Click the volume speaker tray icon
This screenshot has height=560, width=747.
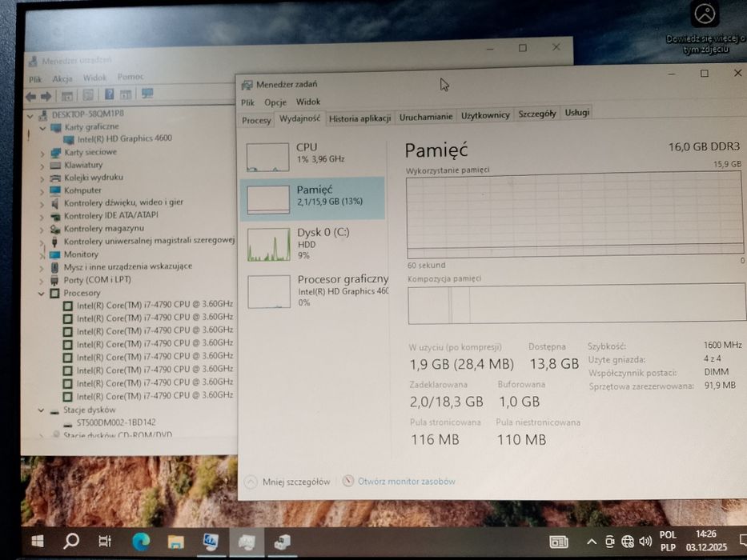645,541
